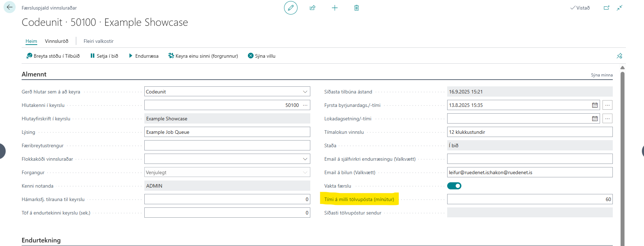Go back using the left arrow
Image resolution: width=644 pixels, height=246 pixels.
10,7
